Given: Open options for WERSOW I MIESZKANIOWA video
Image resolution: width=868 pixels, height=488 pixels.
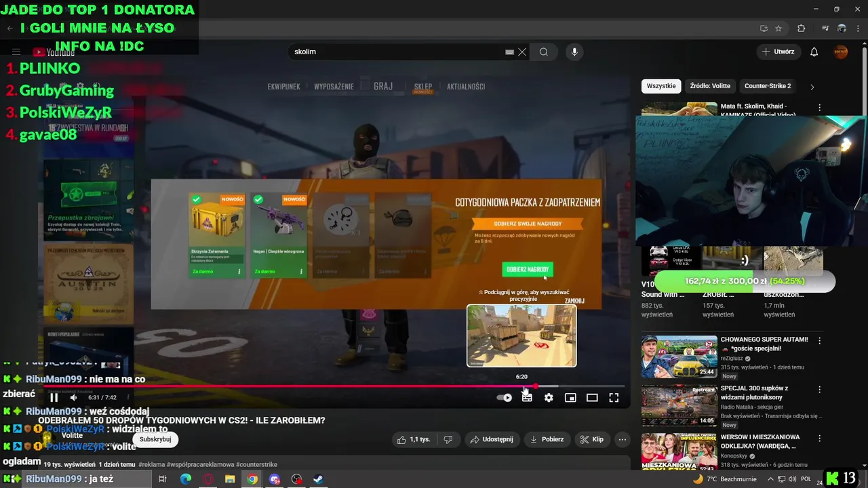Looking at the screenshot, I should (819, 439).
